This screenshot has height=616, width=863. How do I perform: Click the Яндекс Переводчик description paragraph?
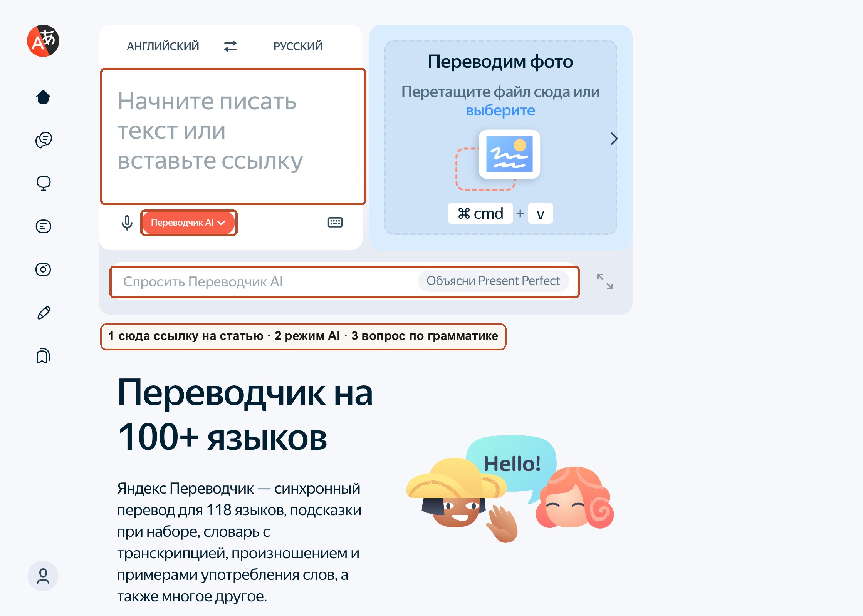[239, 542]
